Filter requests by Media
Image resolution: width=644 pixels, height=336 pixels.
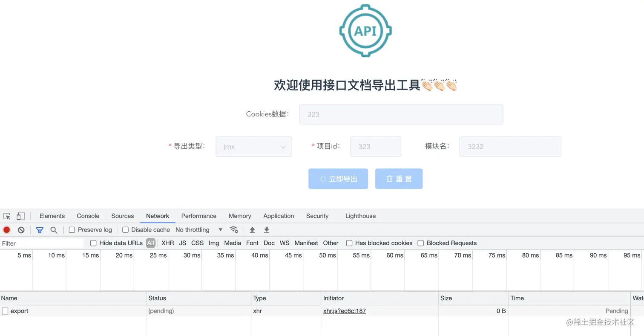point(233,243)
